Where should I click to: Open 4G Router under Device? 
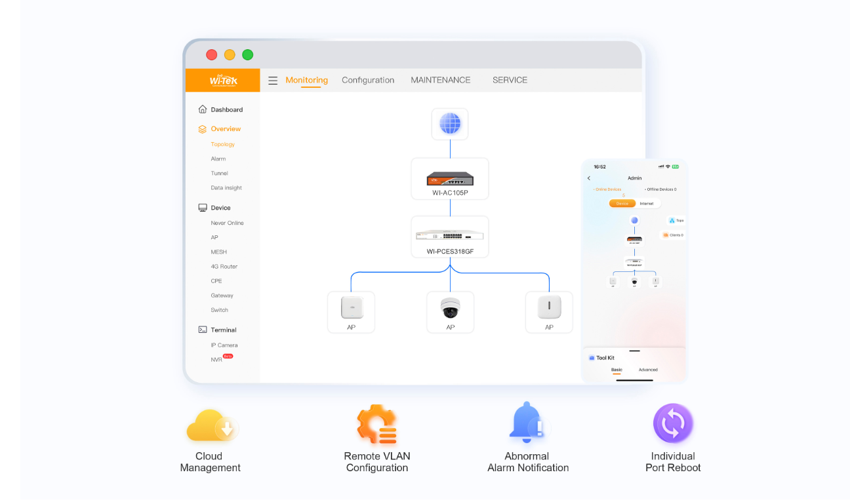[224, 266]
